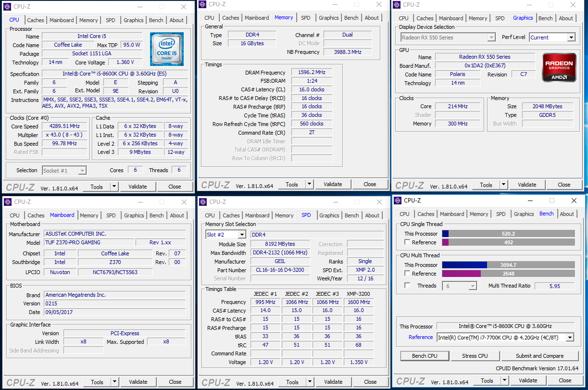The width and height of the screenshot is (588, 390).
Task: Expand Tools arrow in the Bench tab window
Action: click(504, 380)
